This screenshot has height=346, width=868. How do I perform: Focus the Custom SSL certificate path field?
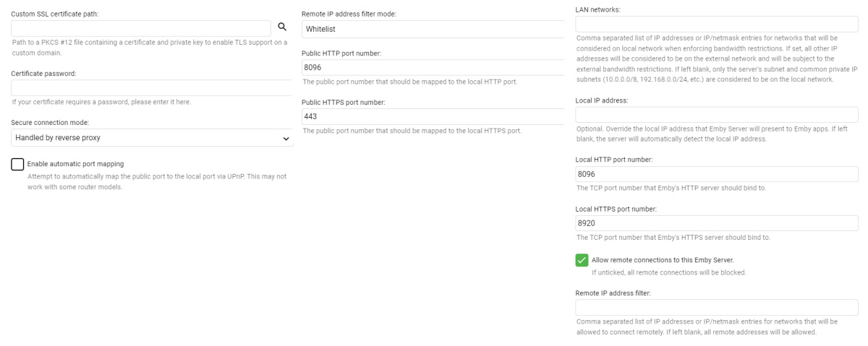(140, 28)
